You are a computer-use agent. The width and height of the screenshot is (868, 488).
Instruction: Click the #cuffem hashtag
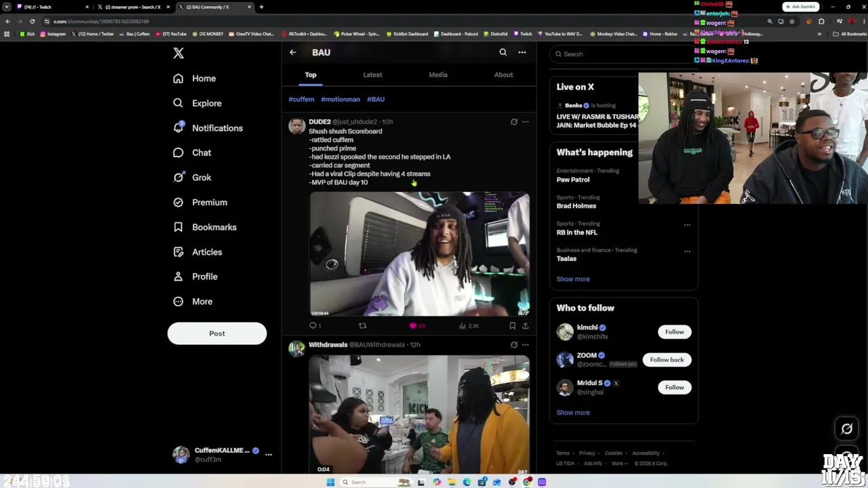tap(301, 100)
